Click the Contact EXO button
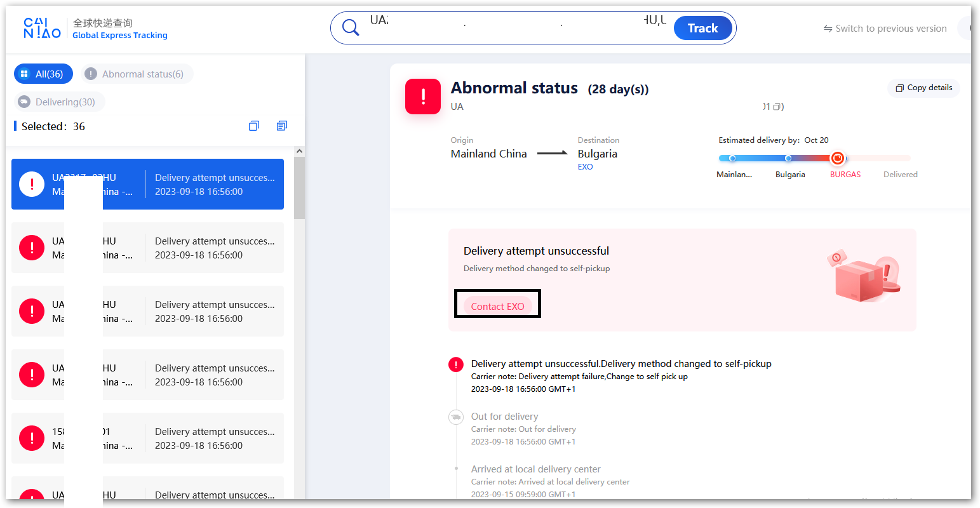980x508 pixels. [497, 306]
